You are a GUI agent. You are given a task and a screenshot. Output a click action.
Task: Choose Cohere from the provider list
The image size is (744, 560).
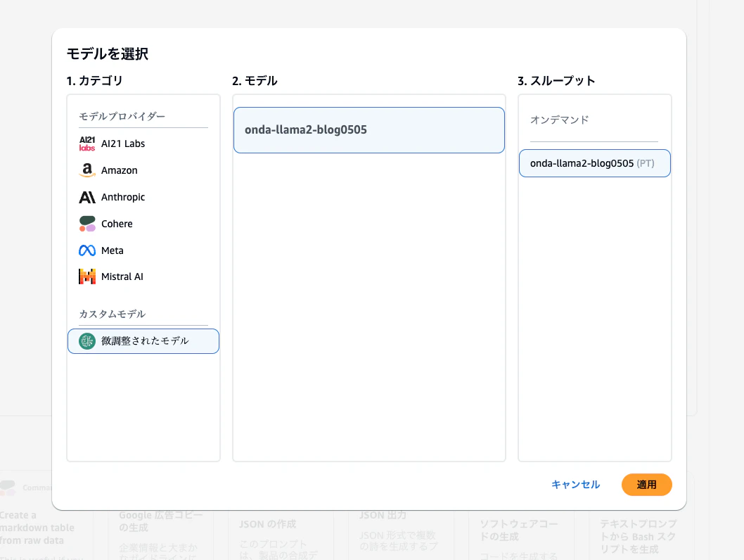[143, 224]
